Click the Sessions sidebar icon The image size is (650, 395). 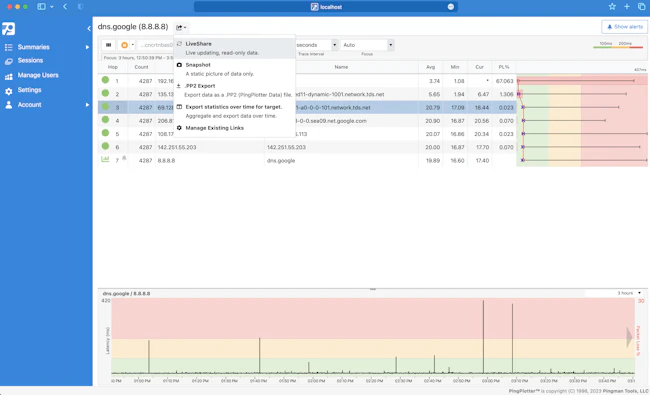(x=9, y=61)
